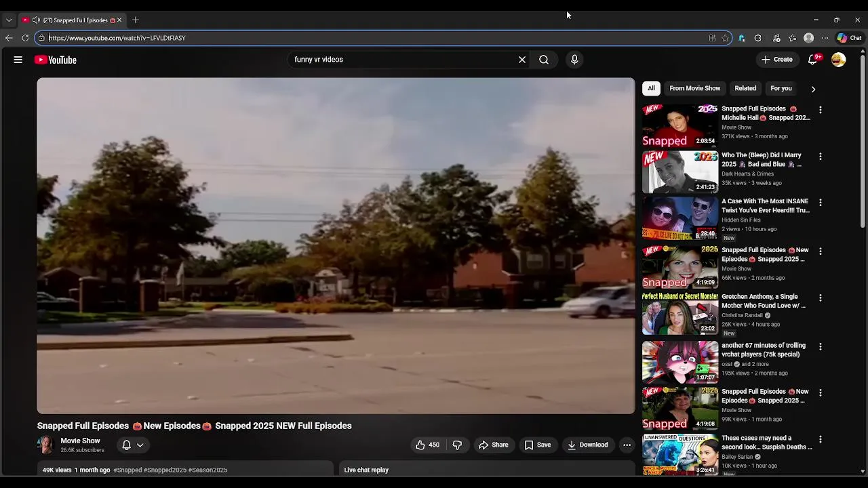Open title 'Gretchen Anthony, a Single Mother'
The width and height of the screenshot is (868, 488).
coord(764,301)
